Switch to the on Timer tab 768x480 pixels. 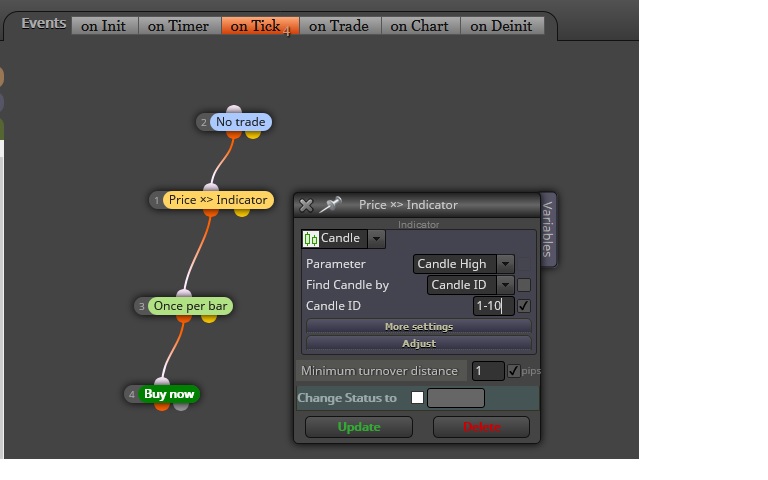[179, 26]
